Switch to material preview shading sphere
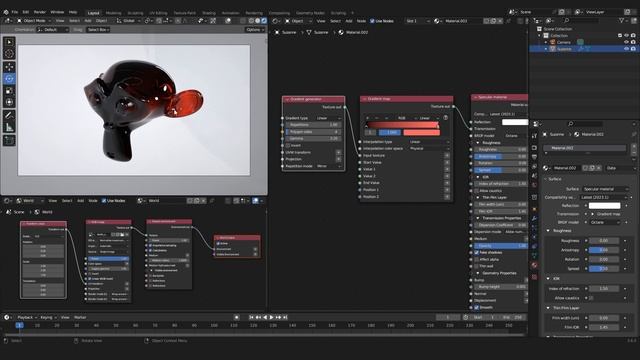 click(x=258, y=20)
